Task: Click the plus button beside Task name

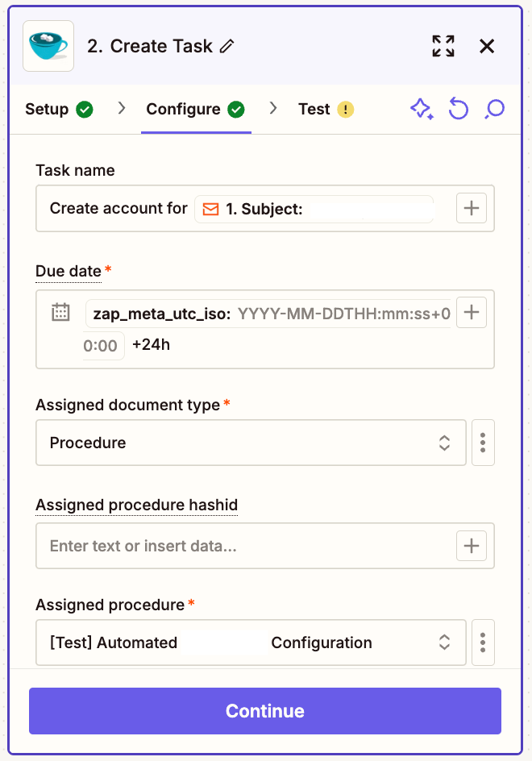Action: pyautogui.click(x=472, y=209)
